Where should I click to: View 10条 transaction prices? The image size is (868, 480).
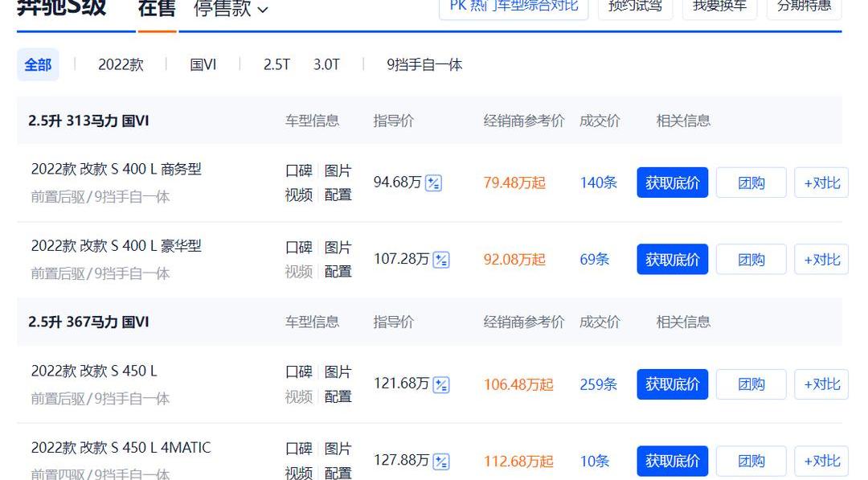coord(595,462)
